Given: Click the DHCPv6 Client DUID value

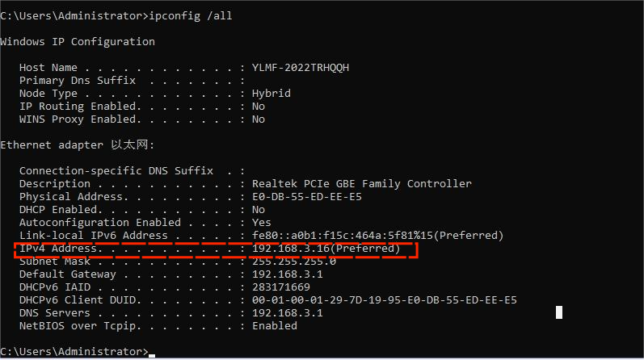Looking at the screenshot, I should tap(385, 299).
